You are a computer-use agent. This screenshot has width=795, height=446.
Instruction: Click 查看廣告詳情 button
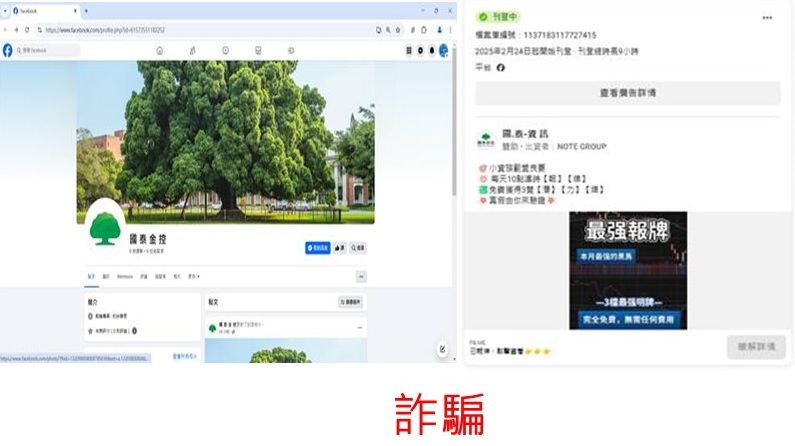click(628, 93)
